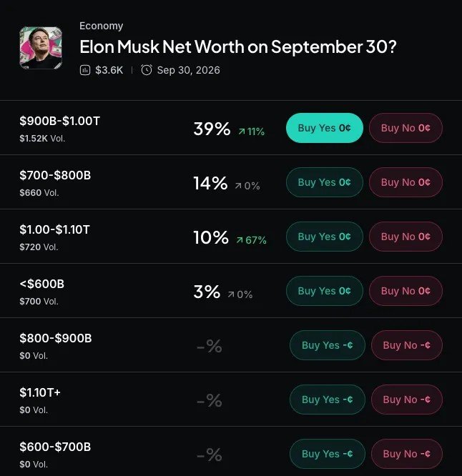Buy Yes for the $800-$900B outcome
This screenshot has width=462, height=476.
coord(327,345)
